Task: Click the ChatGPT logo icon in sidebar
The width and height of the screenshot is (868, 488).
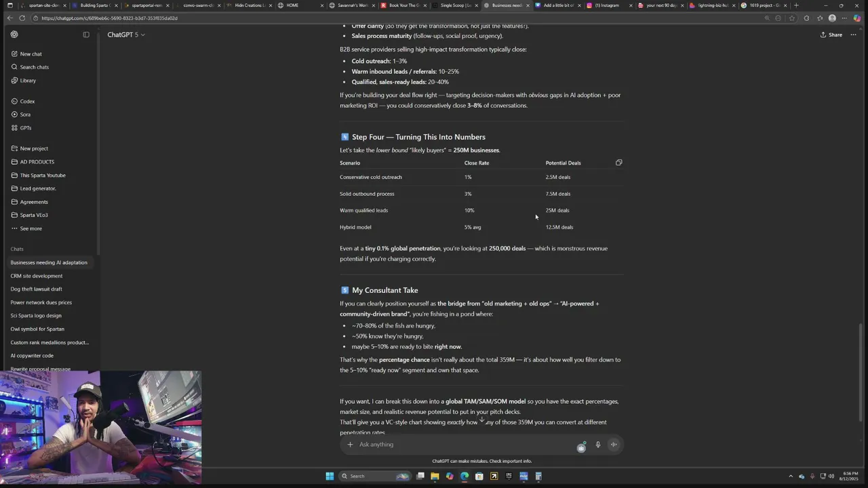Action: click(15, 35)
